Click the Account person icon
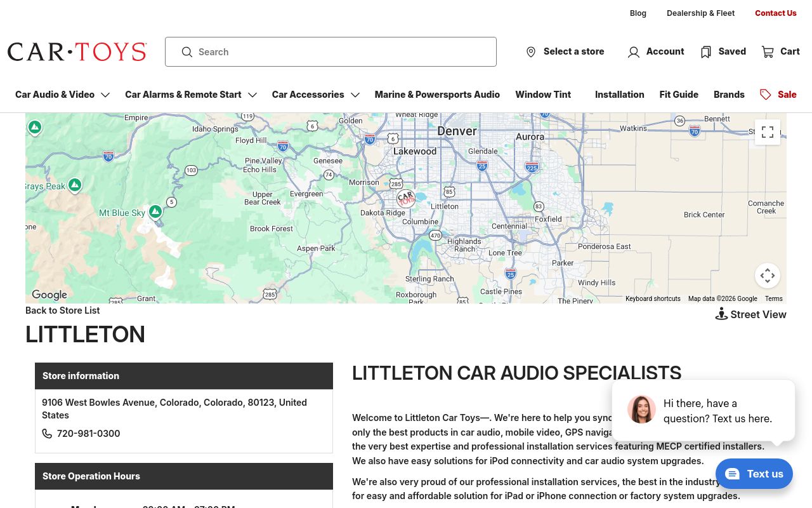Image resolution: width=812 pixels, height=508 pixels. (633, 52)
